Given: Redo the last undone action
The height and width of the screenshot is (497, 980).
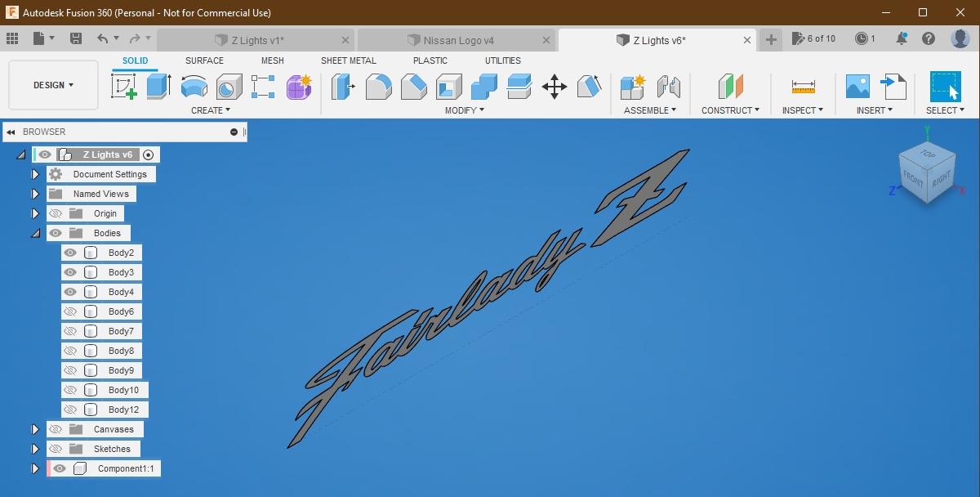Looking at the screenshot, I should (x=135, y=38).
